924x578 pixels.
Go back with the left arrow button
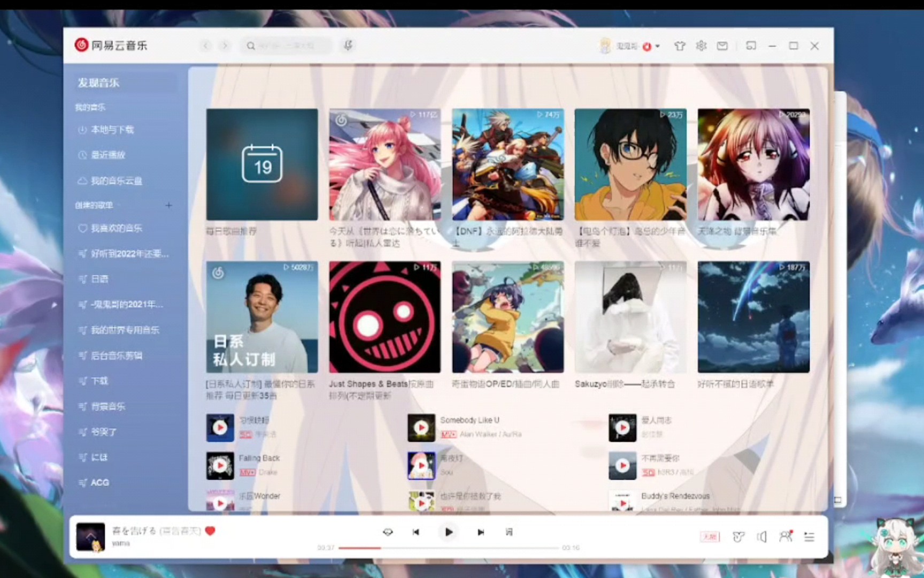coord(206,45)
